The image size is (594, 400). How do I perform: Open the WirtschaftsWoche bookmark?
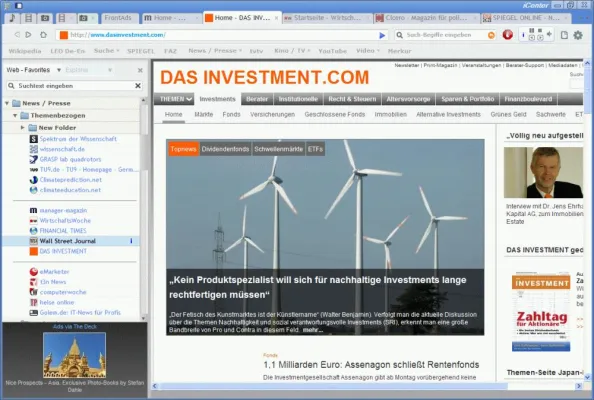click(x=65, y=220)
